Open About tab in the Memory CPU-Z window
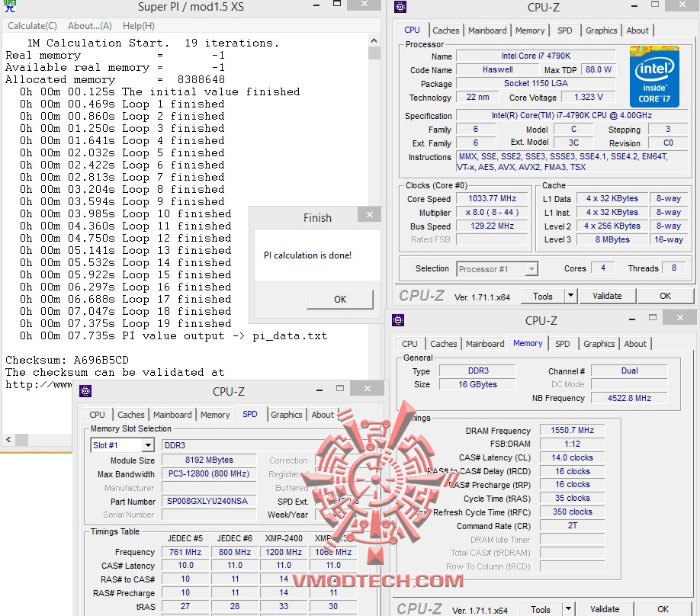 [x=635, y=344]
